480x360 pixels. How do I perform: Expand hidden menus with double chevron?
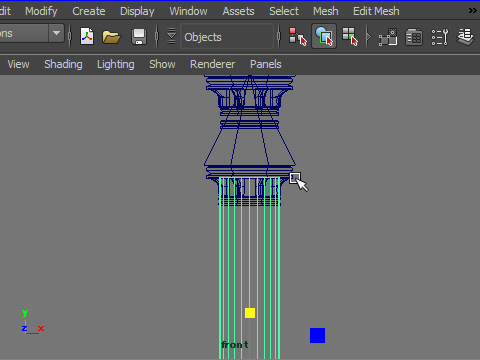472,11
